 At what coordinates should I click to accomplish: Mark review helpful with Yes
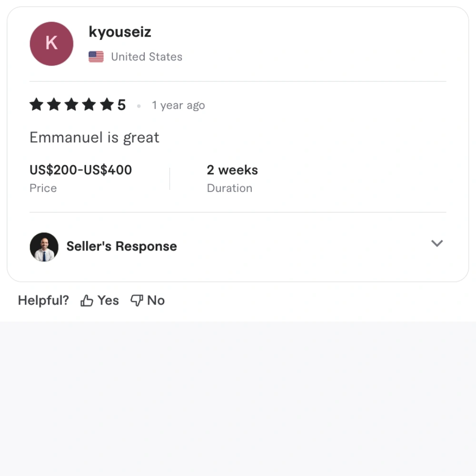click(99, 300)
